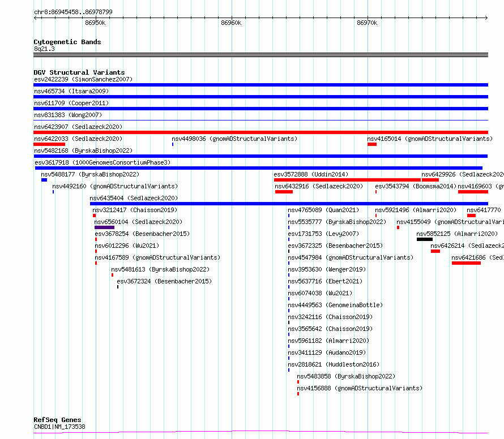Select nsv3565642 (Chaisson2019) label
504x439 pixels.
coord(330,329)
